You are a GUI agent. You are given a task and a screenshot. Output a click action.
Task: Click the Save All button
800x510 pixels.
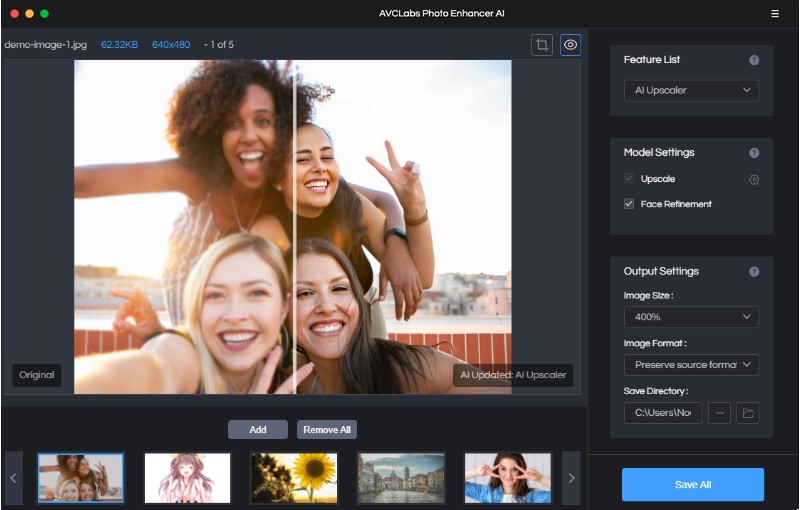(692, 484)
